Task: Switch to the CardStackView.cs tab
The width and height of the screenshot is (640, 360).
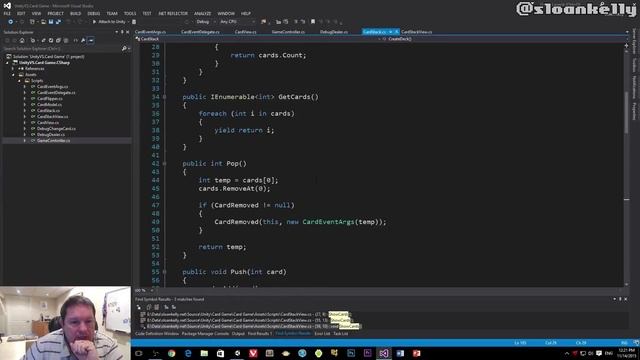Action: click(416, 32)
